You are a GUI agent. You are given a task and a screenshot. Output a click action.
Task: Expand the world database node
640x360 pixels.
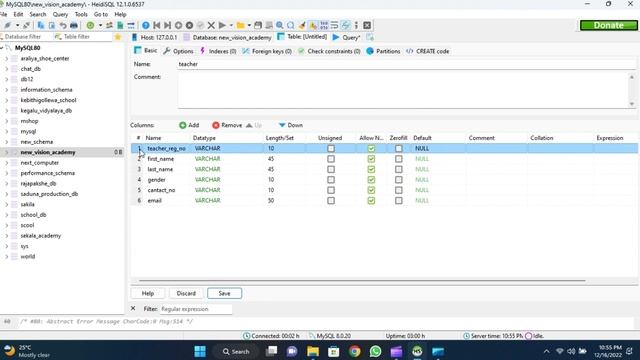click(7, 257)
